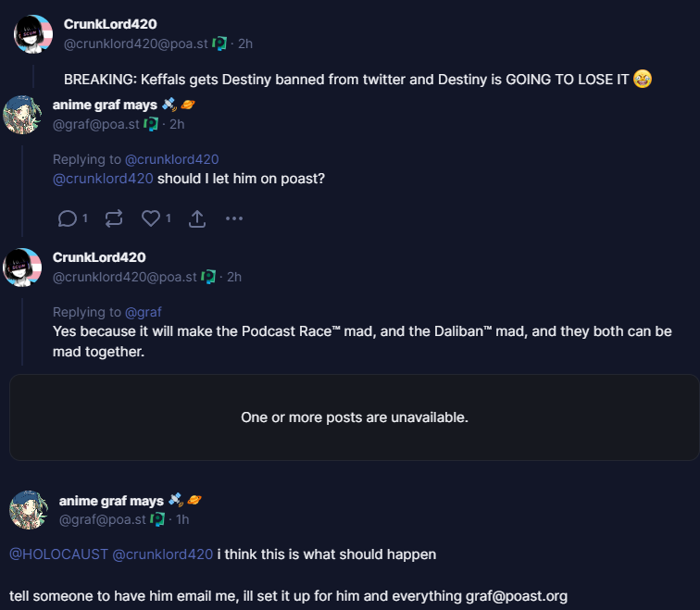This screenshot has width=700, height=610.
Task: Click the @graf mention in 'Replying to'
Action: pos(143,312)
